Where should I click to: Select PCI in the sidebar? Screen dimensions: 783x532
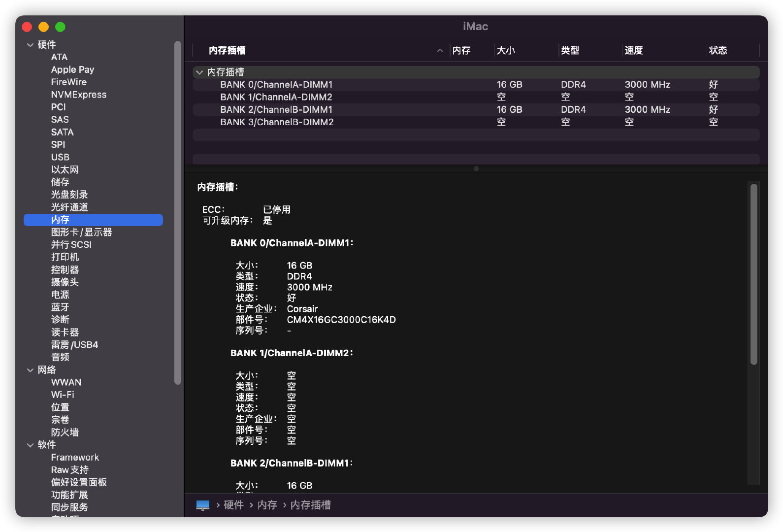click(x=58, y=107)
